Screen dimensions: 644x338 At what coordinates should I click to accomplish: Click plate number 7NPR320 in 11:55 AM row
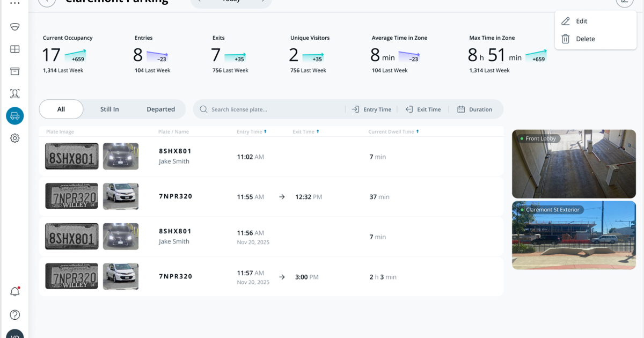point(175,196)
